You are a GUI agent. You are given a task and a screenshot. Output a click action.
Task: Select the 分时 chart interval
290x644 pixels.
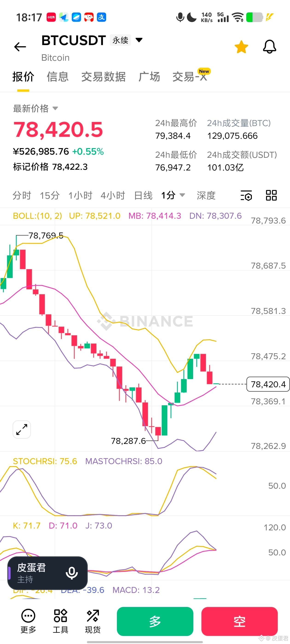(22, 195)
